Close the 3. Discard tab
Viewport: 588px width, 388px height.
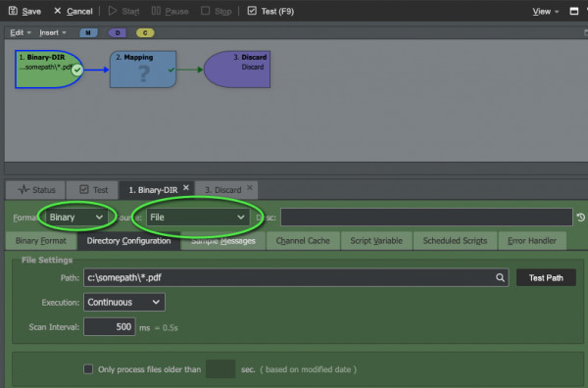click(x=250, y=187)
